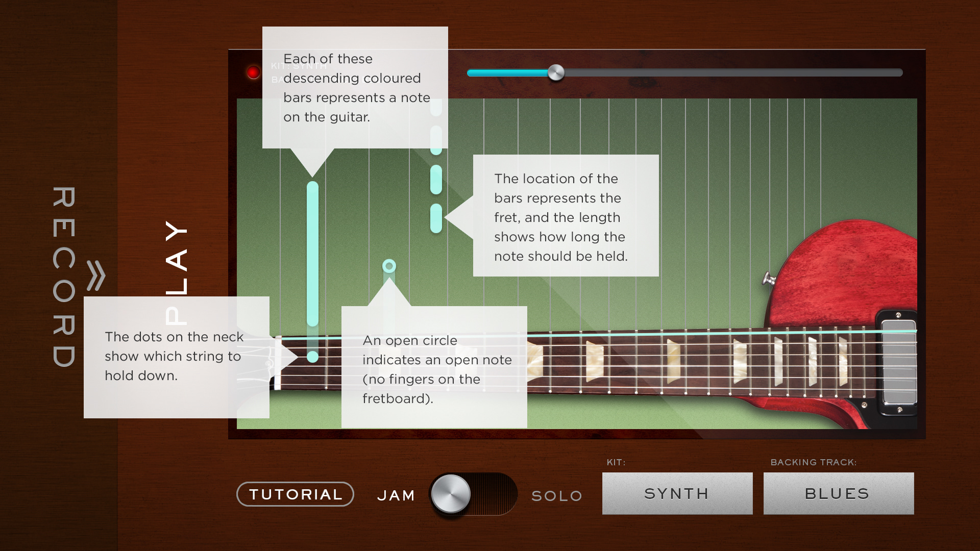Click the dashed cyan note bar segment
The height and width of the screenshot is (551, 980).
click(436, 180)
